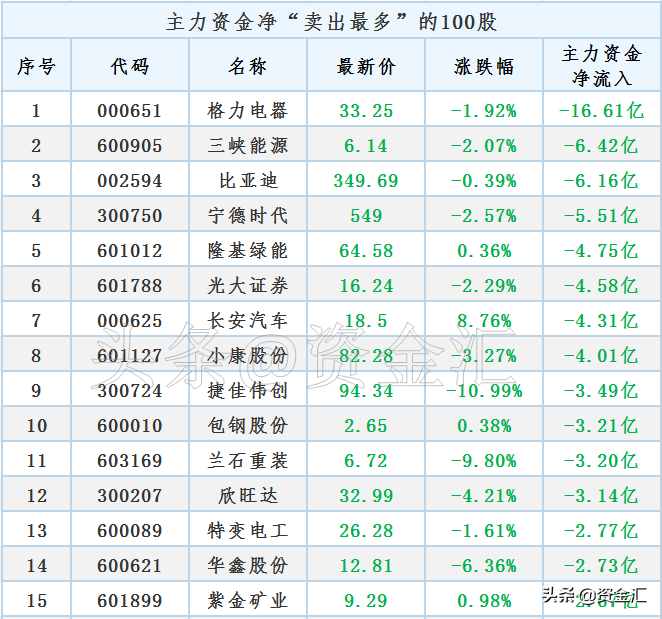This screenshot has height=619, width=662.
Task: Click the change value -6.36%
Action: (x=484, y=567)
